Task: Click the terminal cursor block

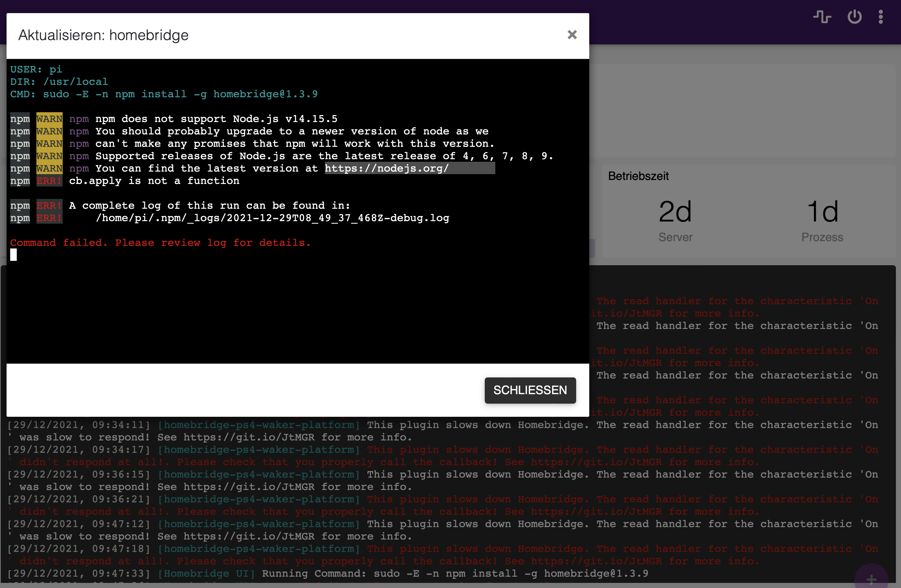Action: (x=13, y=255)
